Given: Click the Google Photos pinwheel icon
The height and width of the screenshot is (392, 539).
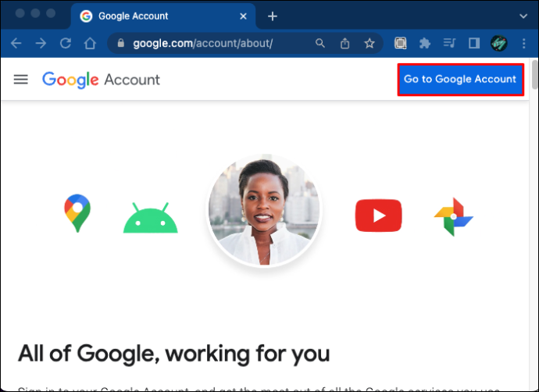Looking at the screenshot, I should pos(454,217).
